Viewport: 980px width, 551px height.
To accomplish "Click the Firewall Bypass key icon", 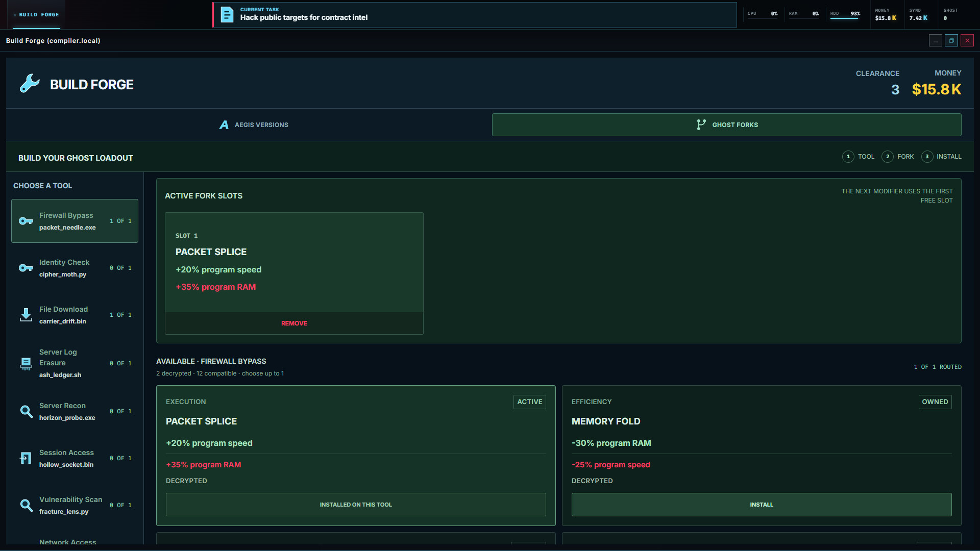I will (x=26, y=221).
